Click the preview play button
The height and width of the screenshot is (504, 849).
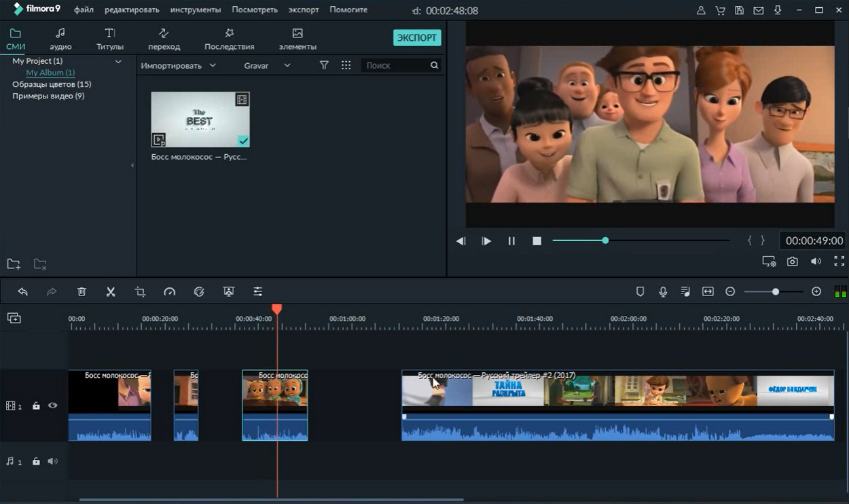click(486, 240)
